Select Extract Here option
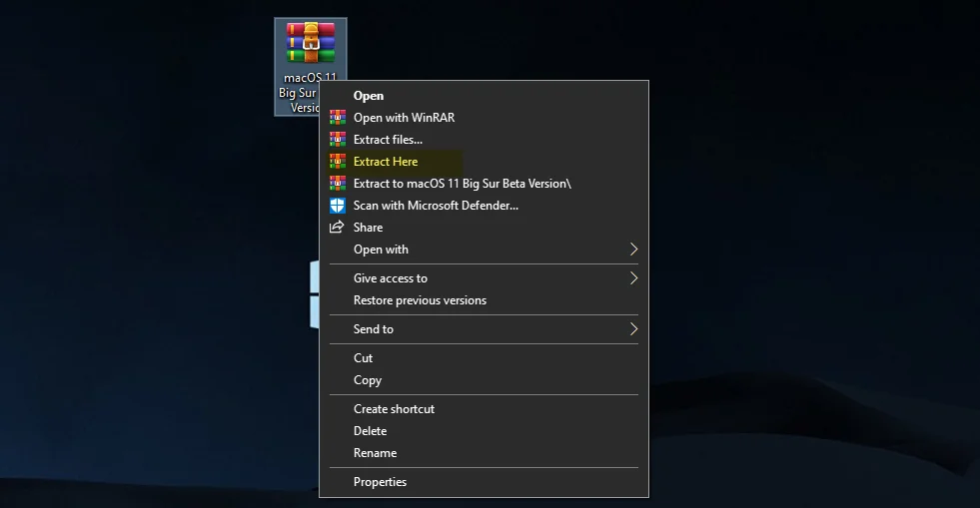This screenshot has height=508, width=980. [x=484, y=161]
